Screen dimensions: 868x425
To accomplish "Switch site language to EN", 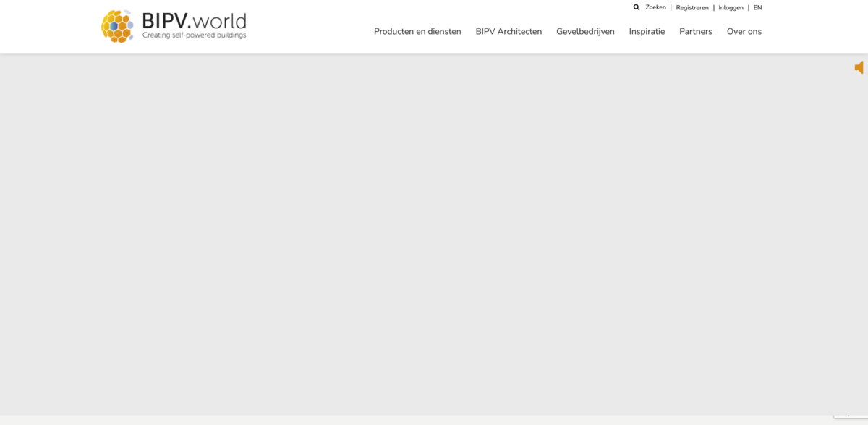I will pos(757,8).
